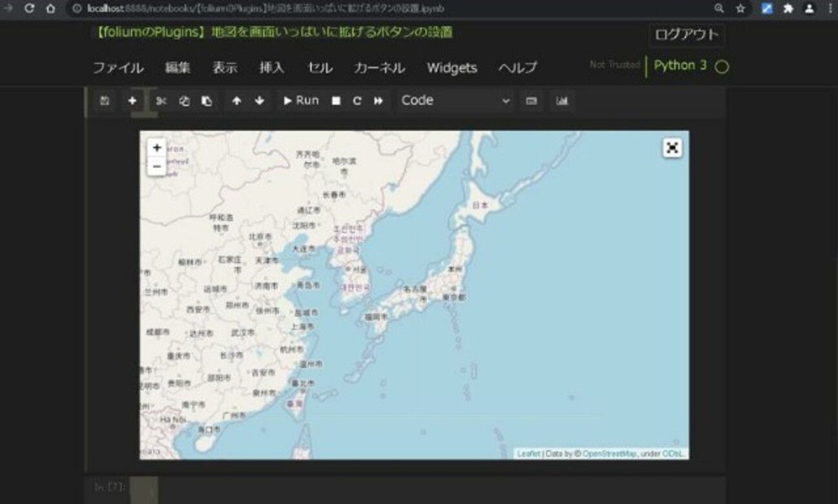Open the Widgets menu
Screen dimensions: 838x504
[452, 68]
